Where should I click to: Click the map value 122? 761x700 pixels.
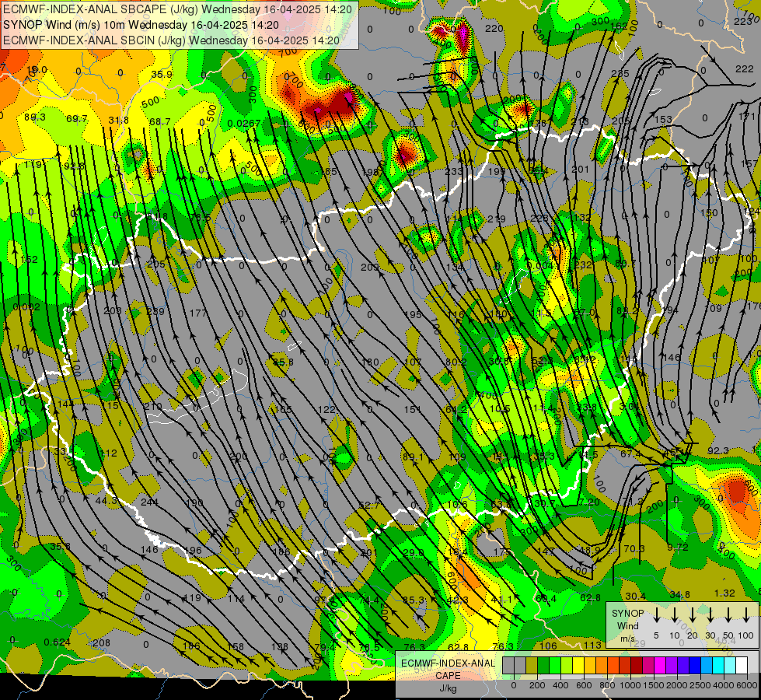point(326,410)
